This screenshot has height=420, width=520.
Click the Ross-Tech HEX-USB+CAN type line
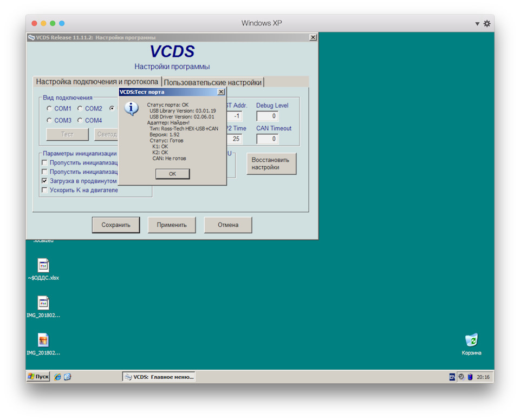[x=184, y=129]
